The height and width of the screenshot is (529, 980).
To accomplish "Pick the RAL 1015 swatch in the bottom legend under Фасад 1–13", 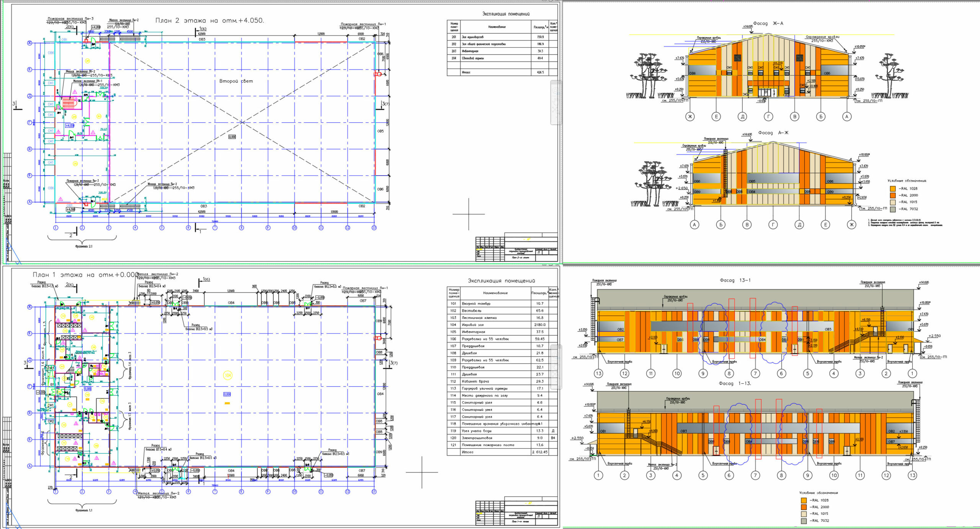I will (804, 514).
